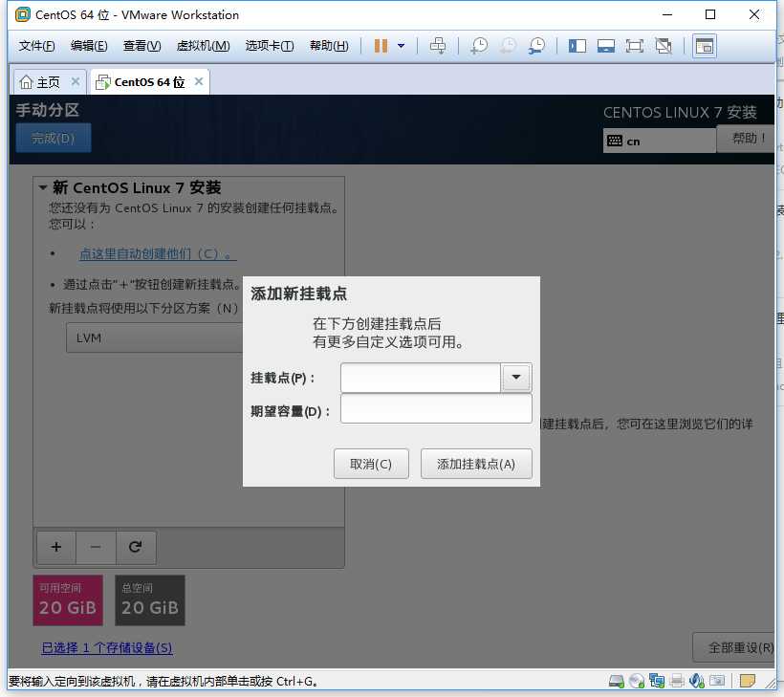
Task: Reload storage configuration icon
Action: click(x=136, y=547)
